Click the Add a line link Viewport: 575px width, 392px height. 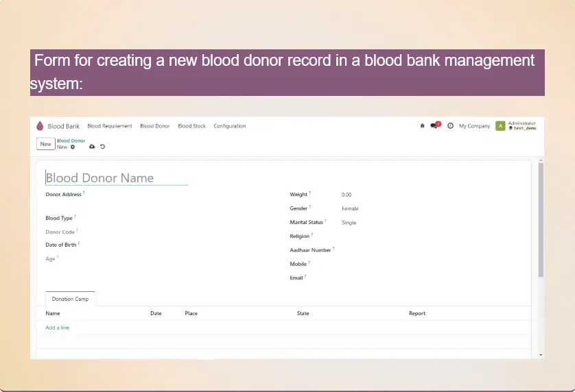pyautogui.click(x=58, y=328)
